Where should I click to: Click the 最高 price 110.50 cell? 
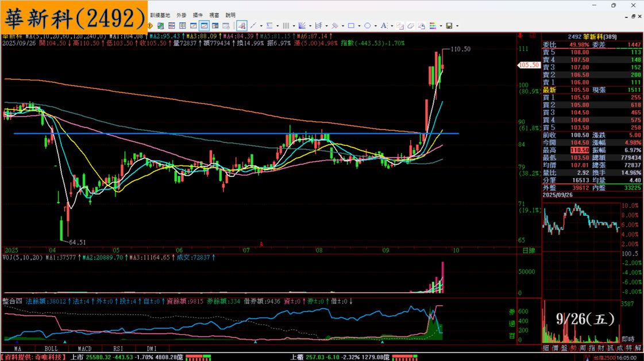click(579, 149)
